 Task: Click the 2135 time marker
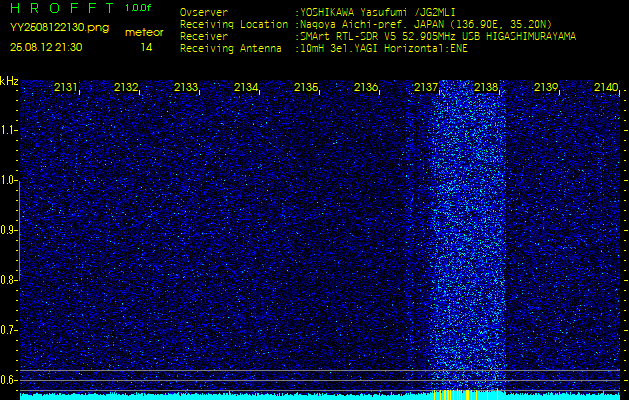coord(306,87)
